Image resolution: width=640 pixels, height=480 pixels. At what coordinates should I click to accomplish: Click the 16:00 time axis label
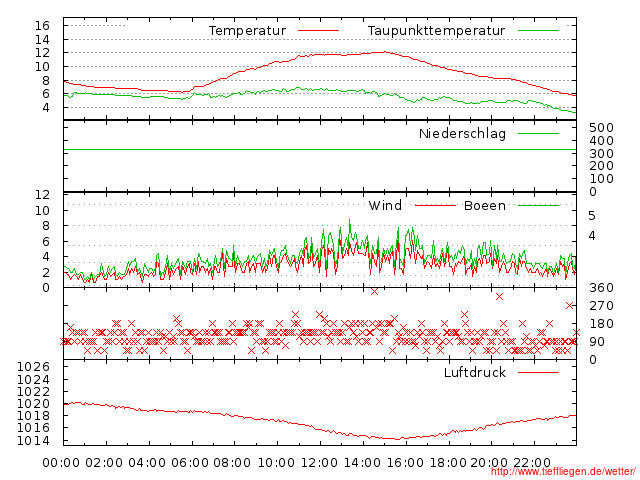click(x=405, y=463)
